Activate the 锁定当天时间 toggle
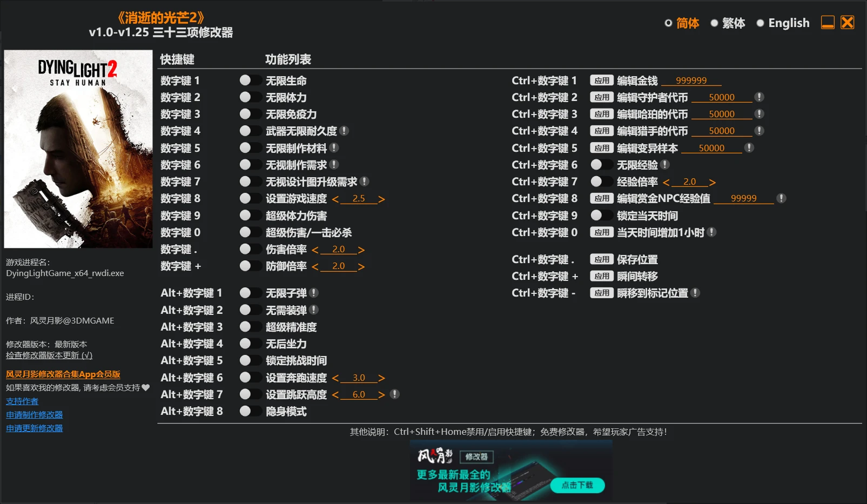The image size is (867, 504). pyautogui.click(x=601, y=215)
